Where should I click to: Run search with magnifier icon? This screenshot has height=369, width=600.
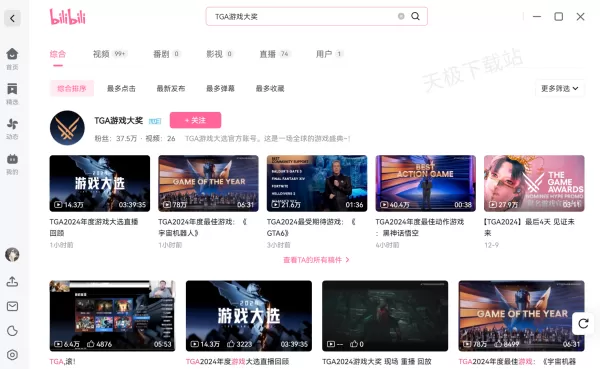(415, 16)
